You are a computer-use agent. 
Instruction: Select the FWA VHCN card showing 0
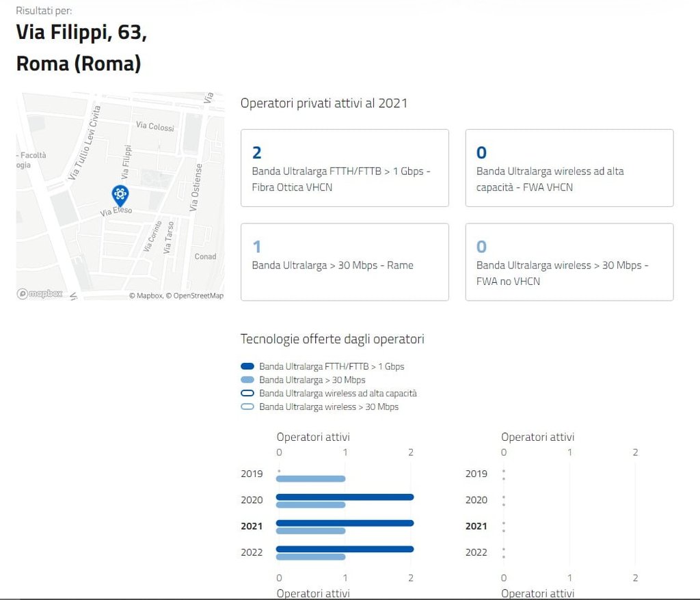569,168
